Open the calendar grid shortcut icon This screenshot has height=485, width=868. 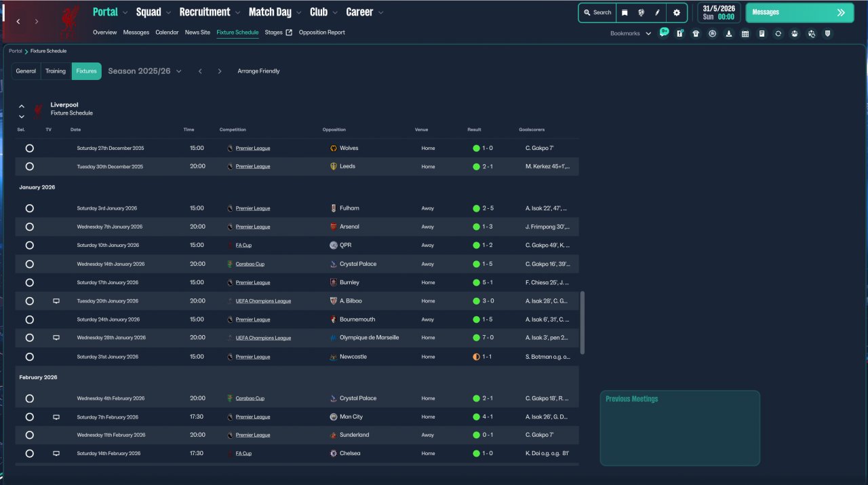(745, 33)
